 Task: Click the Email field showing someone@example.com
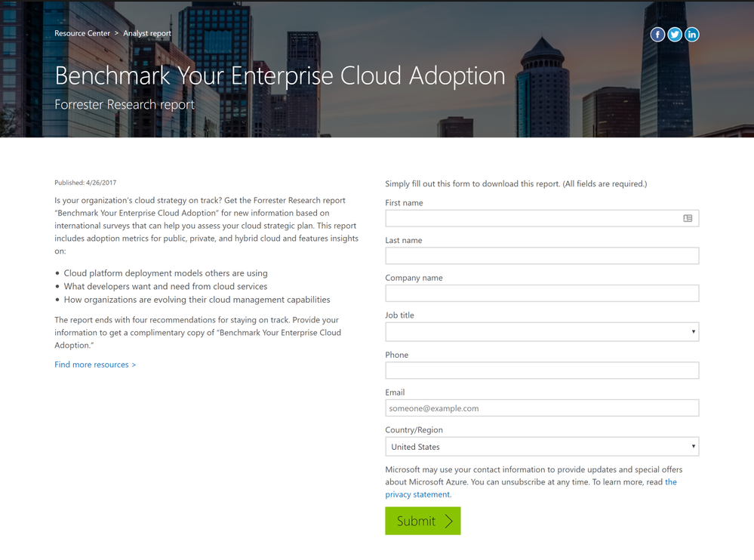[541, 408]
